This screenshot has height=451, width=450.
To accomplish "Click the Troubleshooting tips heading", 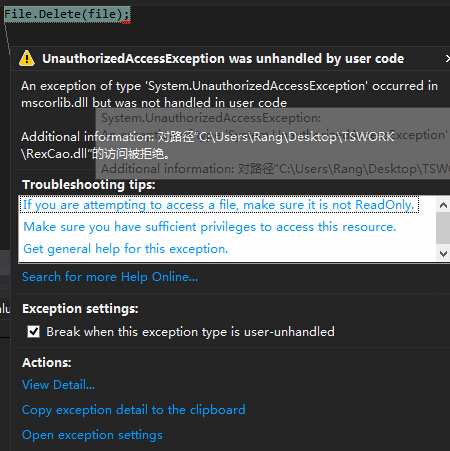I will coord(89,184).
